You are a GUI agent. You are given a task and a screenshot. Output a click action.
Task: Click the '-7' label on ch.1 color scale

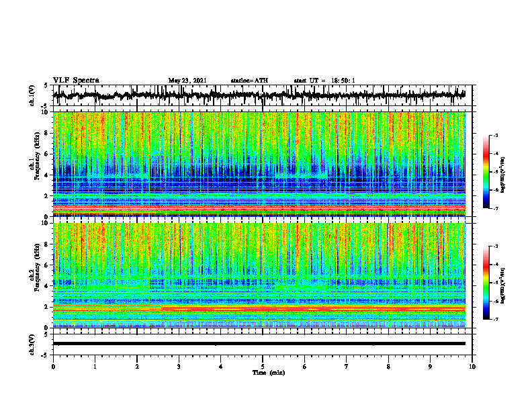point(495,208)
